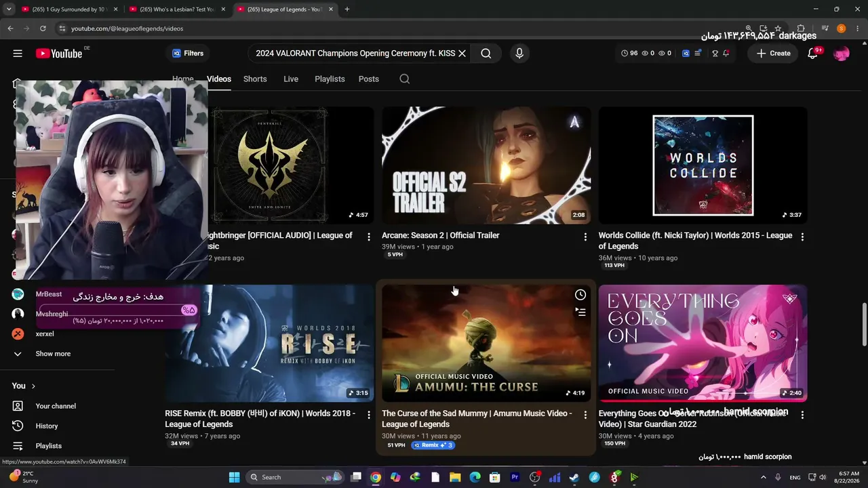Open the YouTube guide hamburger menu
The image size is (868, 488).
18,54
